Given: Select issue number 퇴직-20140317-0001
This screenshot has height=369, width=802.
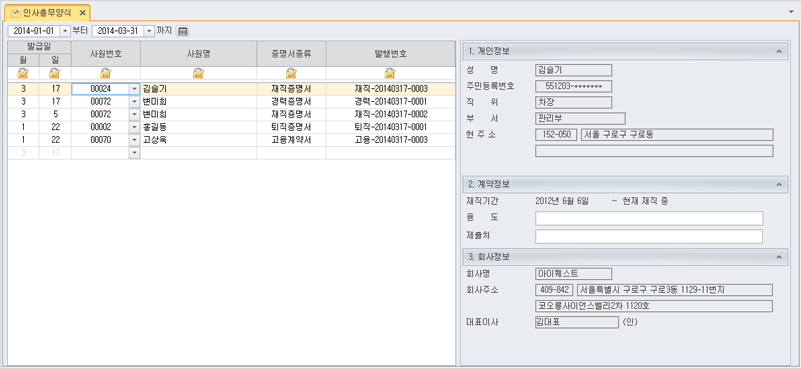Looking at the screenshot, I should 390,127.
